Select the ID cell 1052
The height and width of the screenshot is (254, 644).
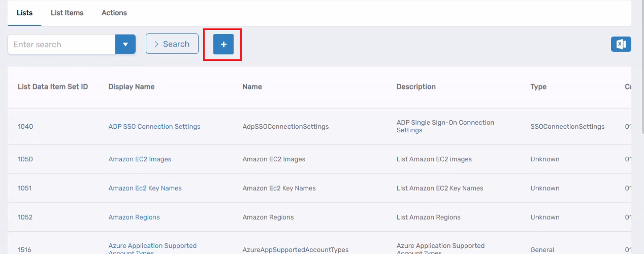[x=25, y=217]
